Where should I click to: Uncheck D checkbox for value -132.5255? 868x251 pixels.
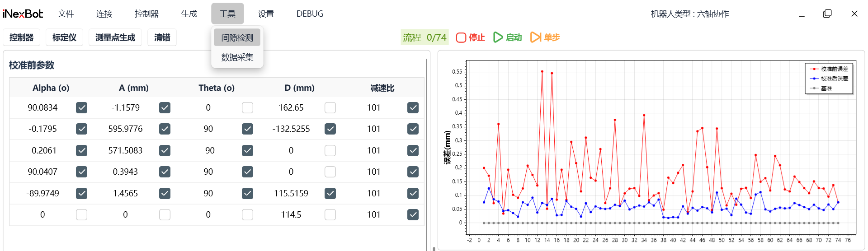(x=330, y=129)
